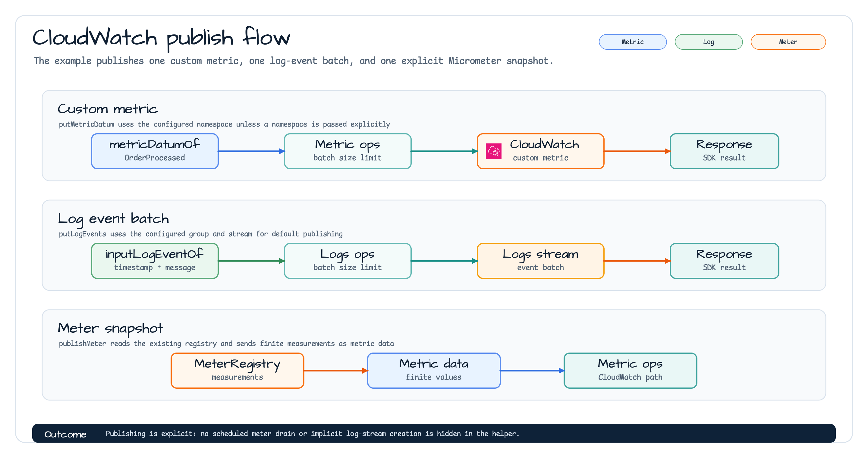Click the pink CloudWatch service icon
The image size is (868, 458).
[494, 151]
